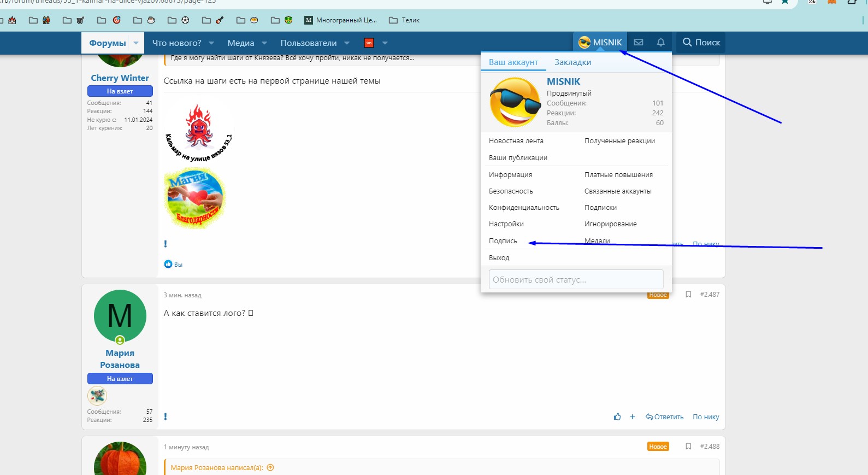Like Мария Розанова's post with thumbs-up
This screenshot has height=475, width=868.
point(617,417)
